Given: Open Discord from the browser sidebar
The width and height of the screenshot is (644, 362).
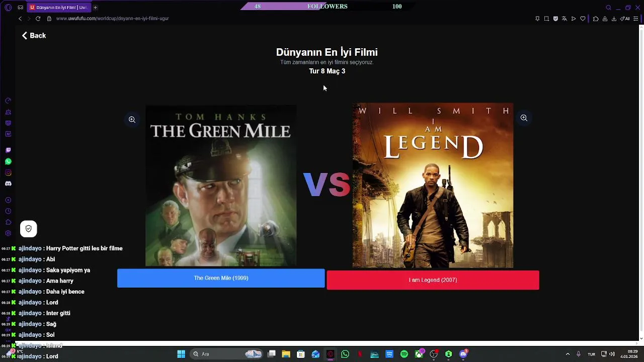Looking at the screenshot, I should [8, 184].
